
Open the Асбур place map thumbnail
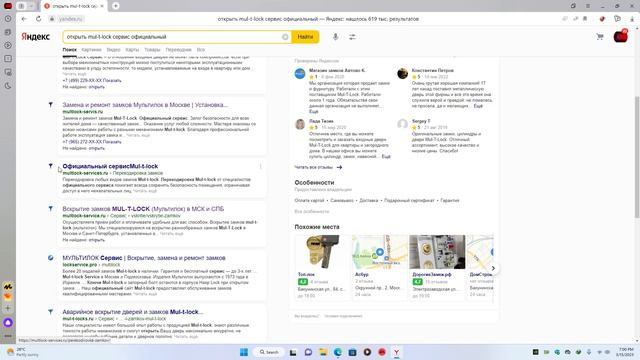point(380,251)
